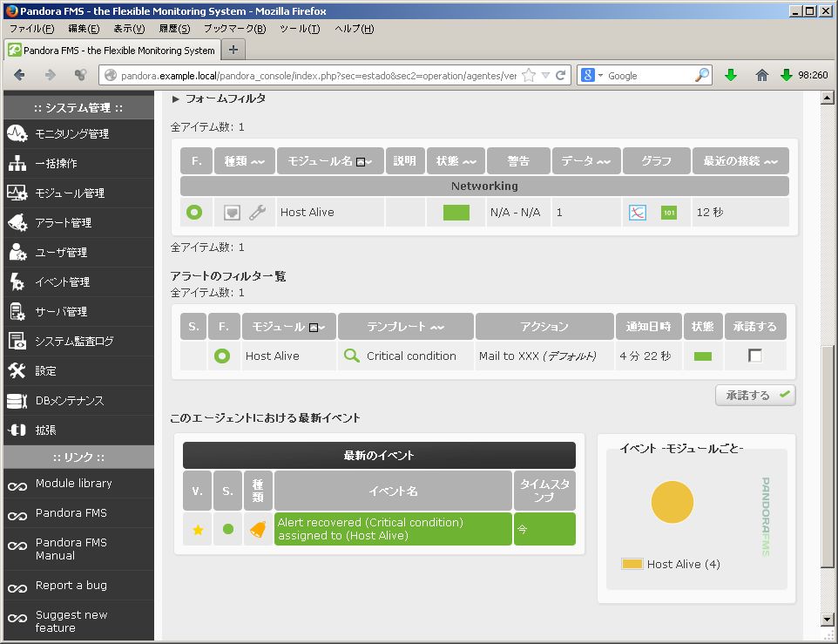Open the Suggest new feature link
This screenshot has width=838, height=644.
pos(71,621)
